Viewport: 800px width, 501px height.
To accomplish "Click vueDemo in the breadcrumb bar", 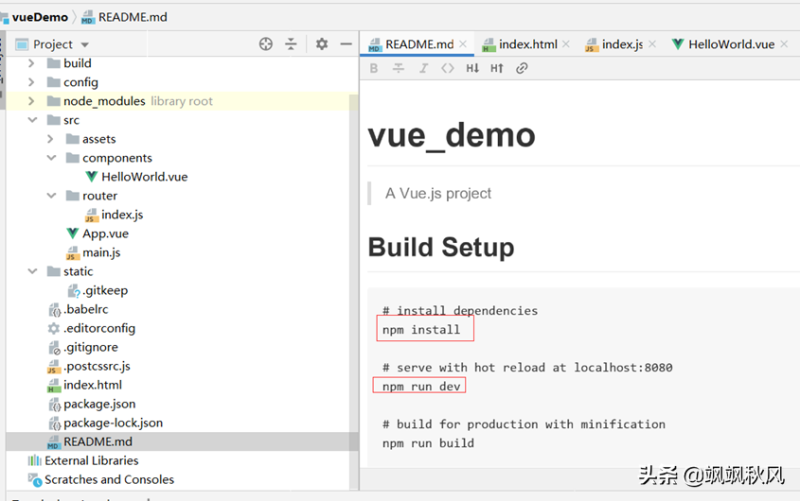I will click(x=40, y=17).
